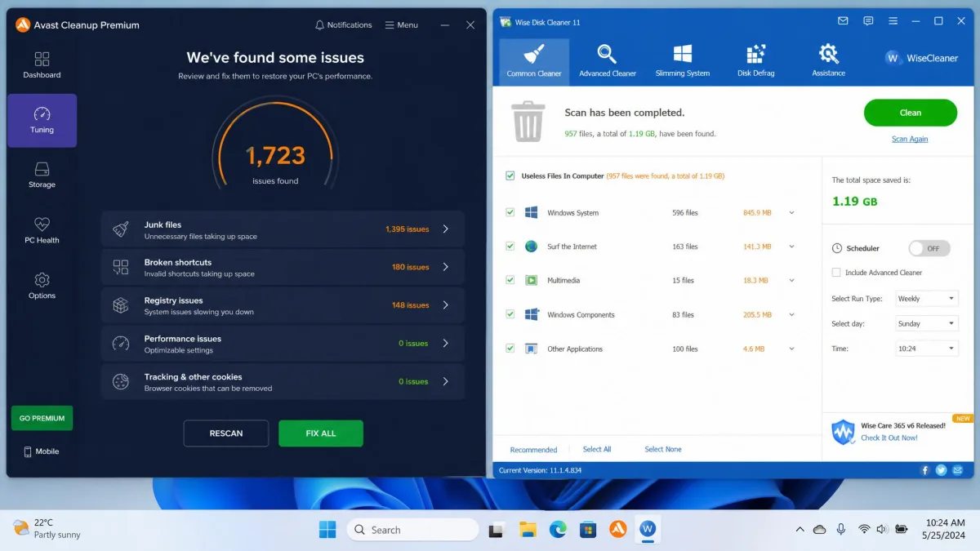Open File Explorer from the taskbar
The width and height of the screenshot is (980, 551).
click(x=528, y=530)
